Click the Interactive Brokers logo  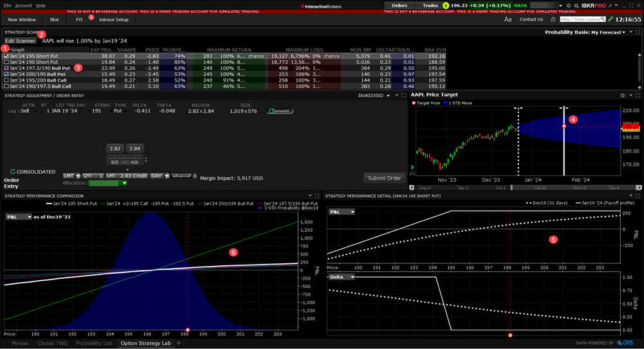point(321,6)
